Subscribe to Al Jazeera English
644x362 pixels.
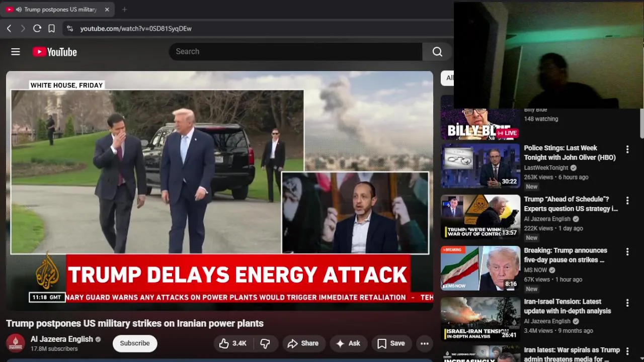tap(135, 343)
